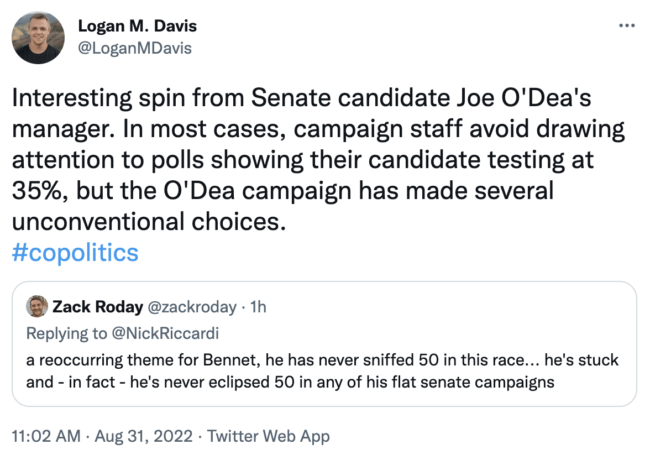The image size is (650, 460).
Task: Click Zack Roday's small avatar in quote
Action: click(38, 306)
